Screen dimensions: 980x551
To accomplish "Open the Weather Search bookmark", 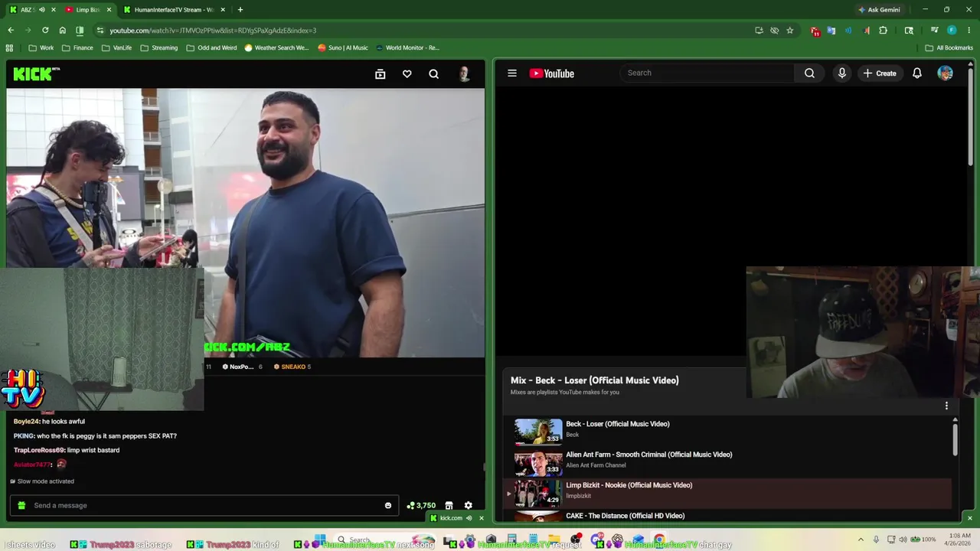I will pos(276,47).
